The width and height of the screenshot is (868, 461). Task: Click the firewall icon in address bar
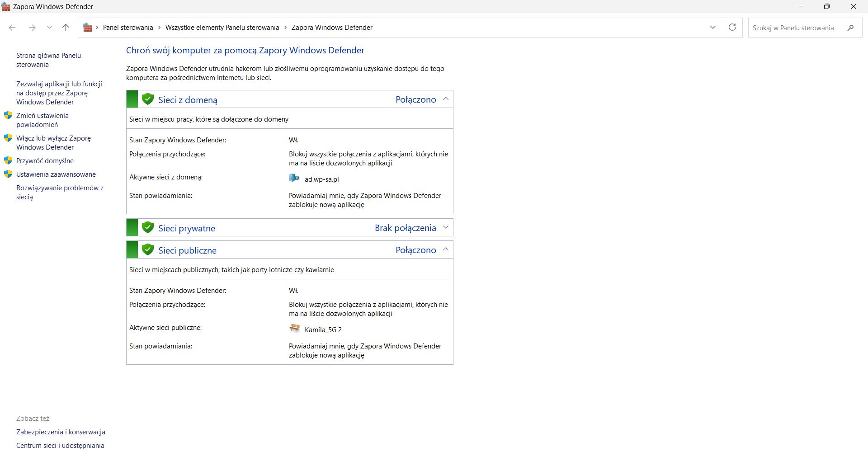87,28
